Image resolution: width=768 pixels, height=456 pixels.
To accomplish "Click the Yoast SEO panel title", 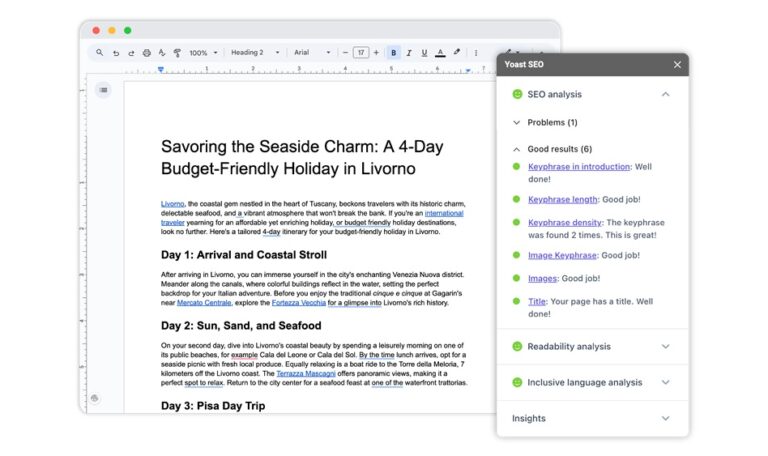I will tap(524, 64).
